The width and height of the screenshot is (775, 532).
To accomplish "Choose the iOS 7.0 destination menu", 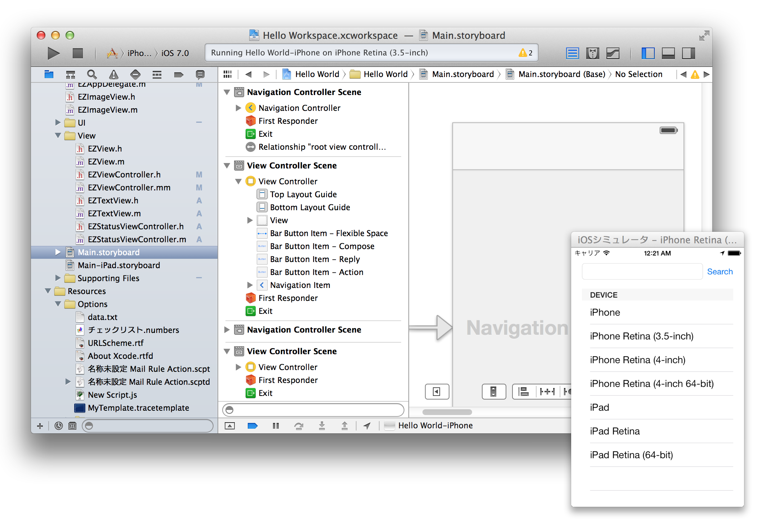I will click(175, 53).
